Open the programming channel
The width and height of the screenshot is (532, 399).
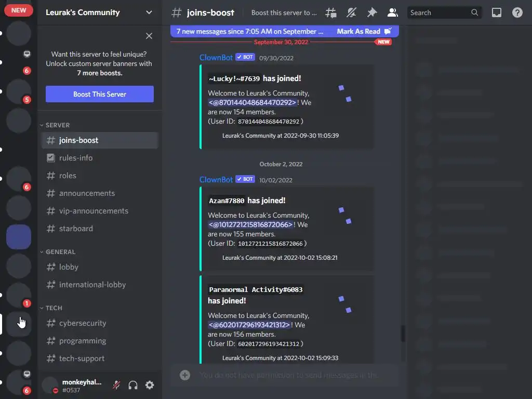(x=100, y=341)
